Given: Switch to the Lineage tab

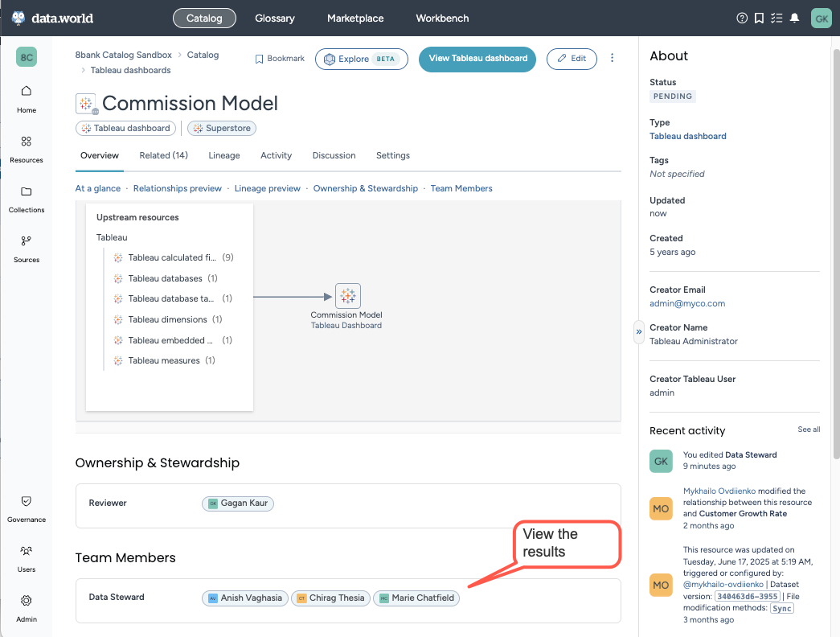Looking at the screenshot, I should pos(224,155).
